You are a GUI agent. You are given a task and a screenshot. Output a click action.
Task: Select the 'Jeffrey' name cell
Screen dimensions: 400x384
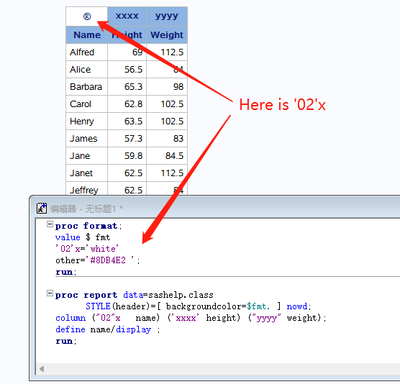[87, 189]
